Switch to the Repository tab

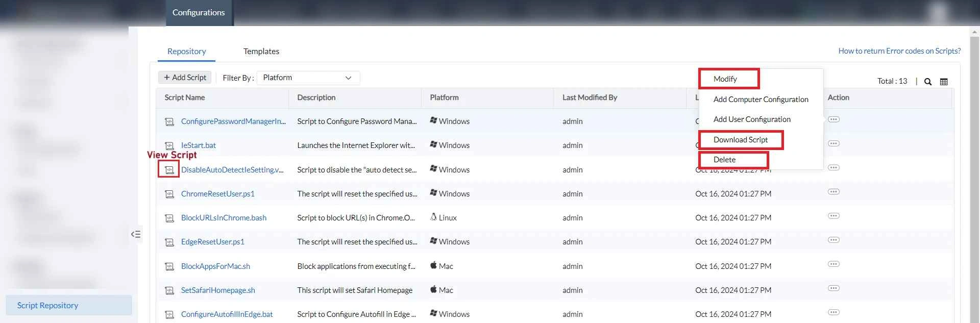[x=186, y=52]
